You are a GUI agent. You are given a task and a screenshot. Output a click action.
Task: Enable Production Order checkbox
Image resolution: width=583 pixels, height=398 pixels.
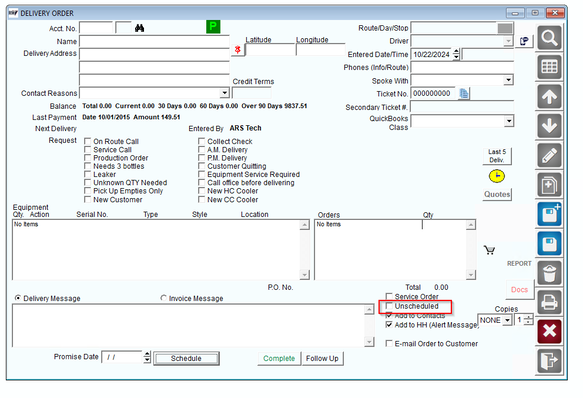coord(87,158)
